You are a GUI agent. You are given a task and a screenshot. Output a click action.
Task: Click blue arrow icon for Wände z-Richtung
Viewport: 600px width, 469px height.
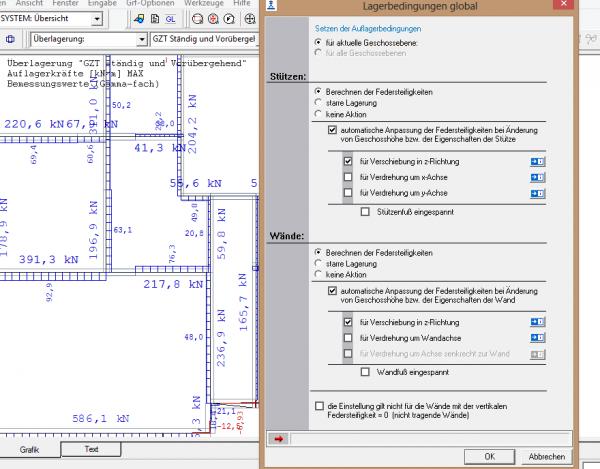click(537, 322)
